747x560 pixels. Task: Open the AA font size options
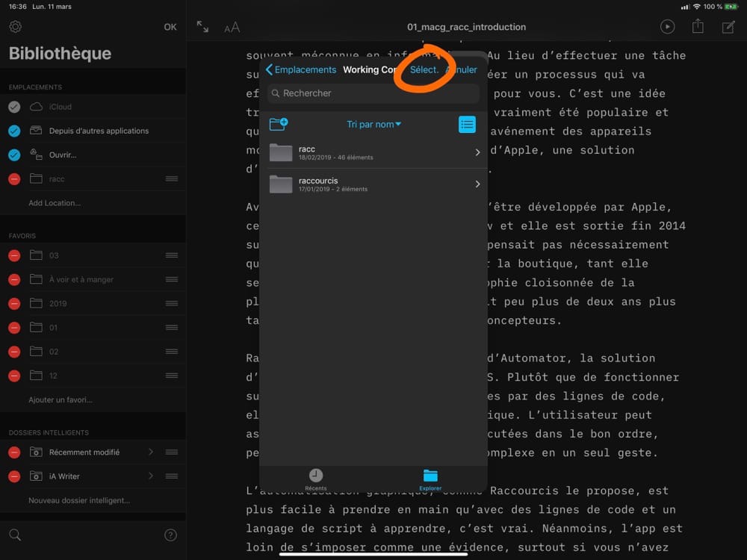[232, 28]
